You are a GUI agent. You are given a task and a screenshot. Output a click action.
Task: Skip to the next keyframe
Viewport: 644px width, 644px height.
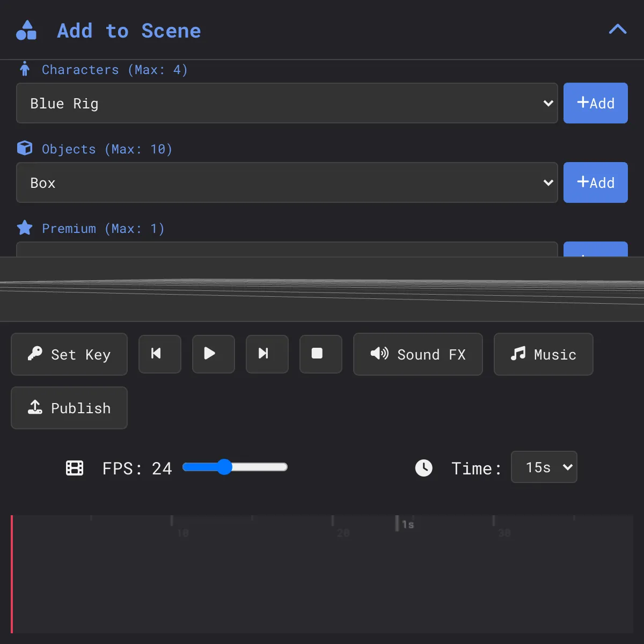(x=267, y=354)
